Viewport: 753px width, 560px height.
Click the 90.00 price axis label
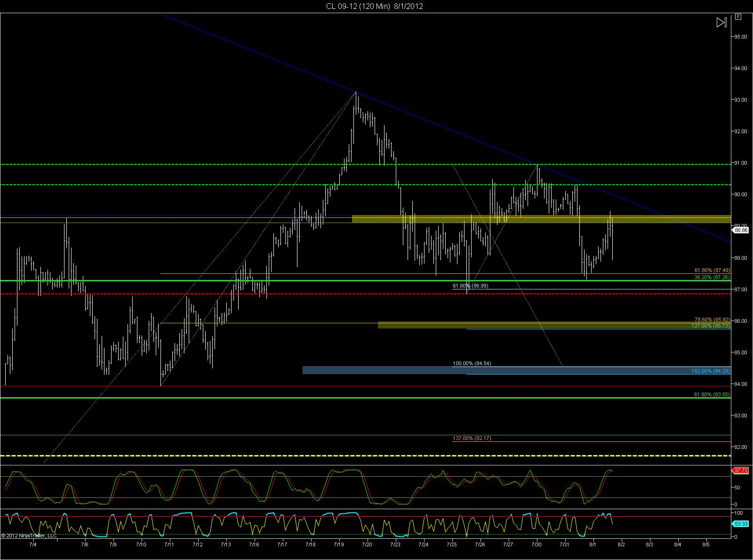click(x=741, y=194)
